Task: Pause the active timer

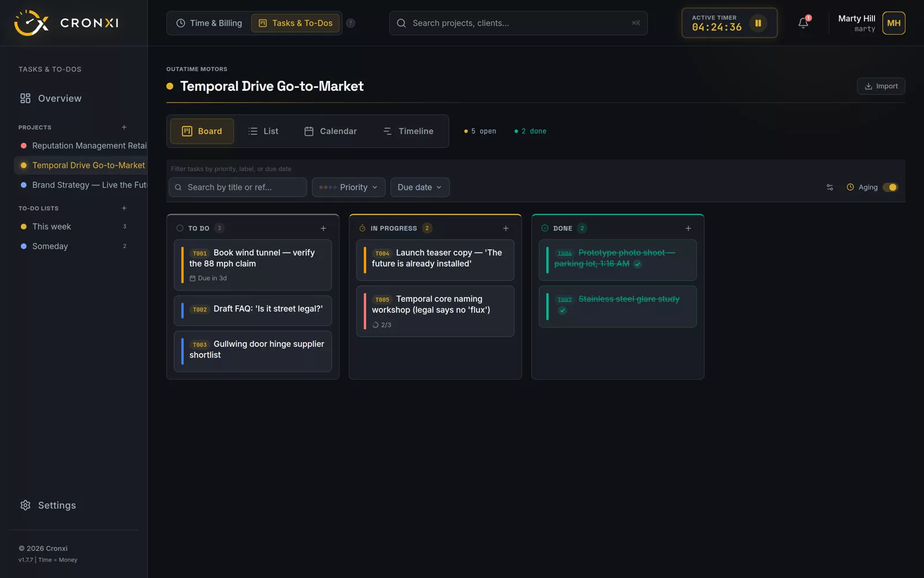Action: pos(758,23)
